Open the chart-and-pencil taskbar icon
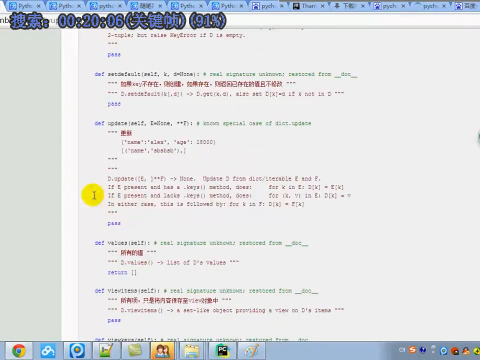Viewport: 480px width, 360px height. pyautogui.click(x=106, y=351)
